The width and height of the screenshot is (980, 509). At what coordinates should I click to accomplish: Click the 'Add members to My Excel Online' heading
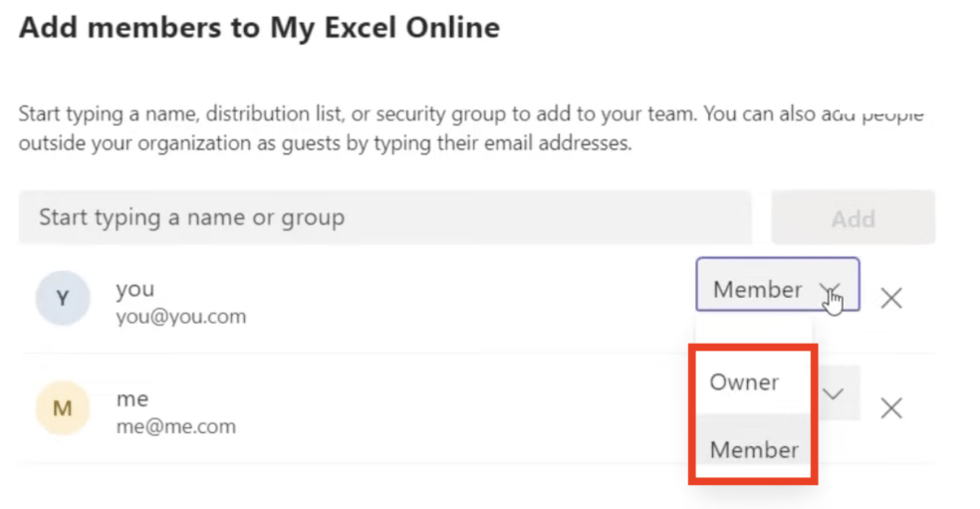[259, 29]
